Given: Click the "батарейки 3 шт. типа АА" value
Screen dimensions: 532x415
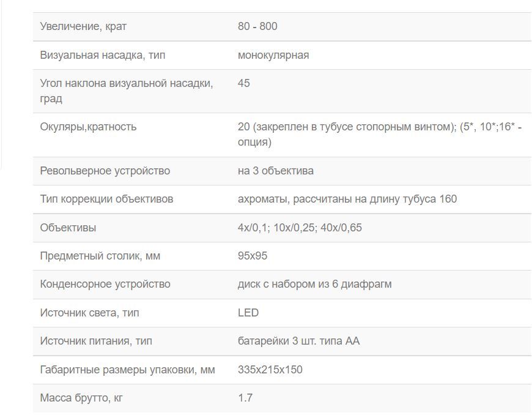Looking at the screenshot, I should click(x=298, y=341).
